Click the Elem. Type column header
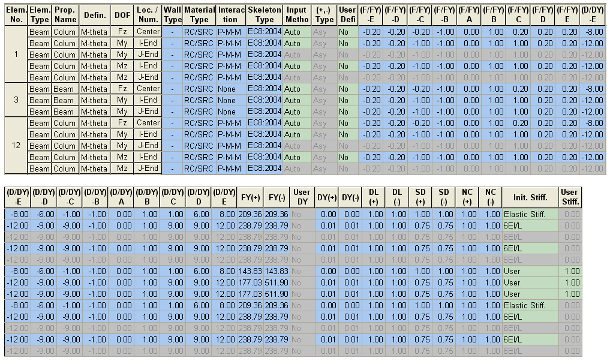The image size is (610, 364). pyautogui.click(x=40, y=15)
